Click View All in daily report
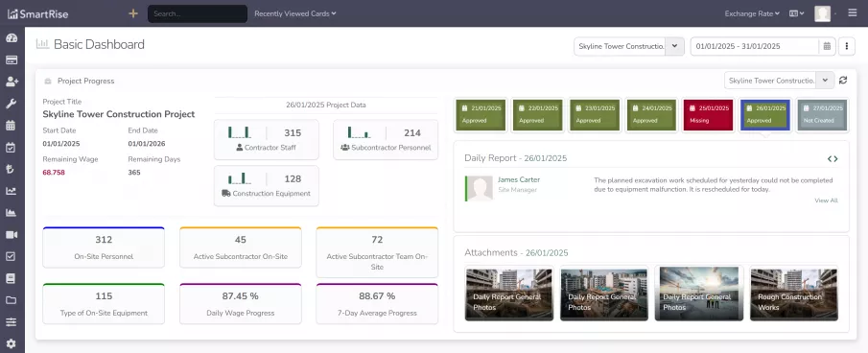The width and height of the screenshot is (868, 353). click(x=826, y=200)
